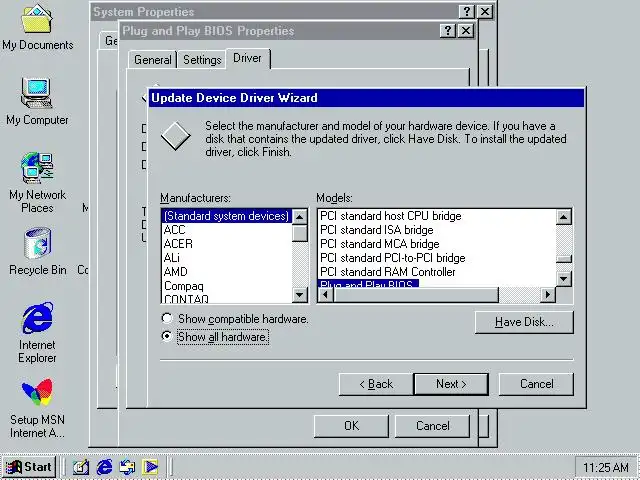
Task: Click Cancel in BIOS Properties dialog
Action: [433, 426]
